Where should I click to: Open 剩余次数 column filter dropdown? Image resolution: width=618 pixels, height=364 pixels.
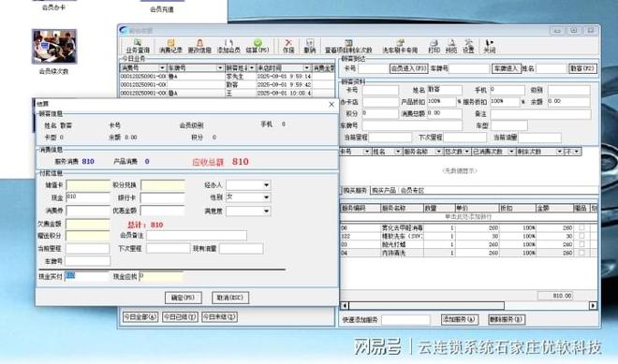point(559,152)
